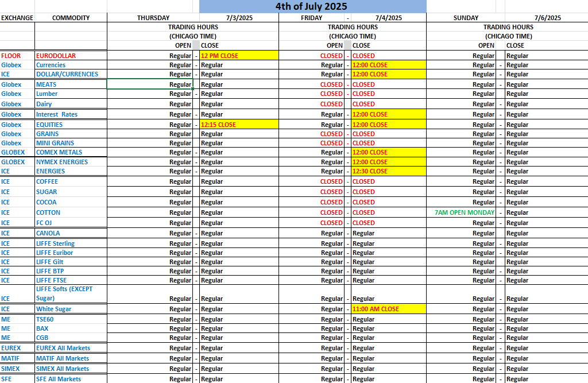Select the MEATS commodity cell
This screenshot has height=383, width=588.
71,84
